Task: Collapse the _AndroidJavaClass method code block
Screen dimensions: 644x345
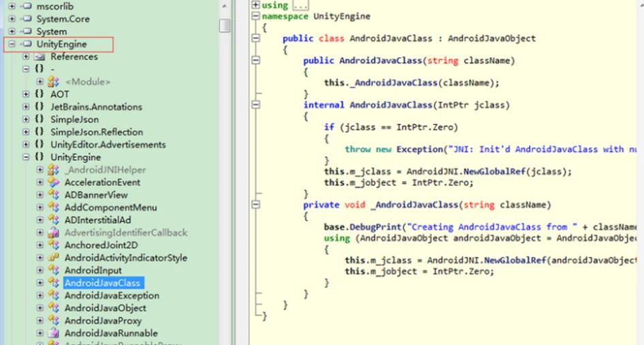Action: 256,205
